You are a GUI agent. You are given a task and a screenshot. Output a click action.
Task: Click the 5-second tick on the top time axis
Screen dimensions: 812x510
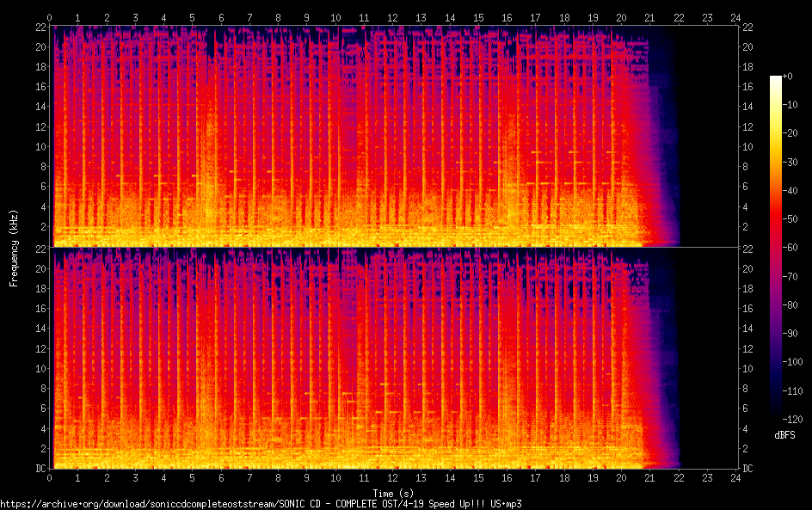(x=193, y=16)
